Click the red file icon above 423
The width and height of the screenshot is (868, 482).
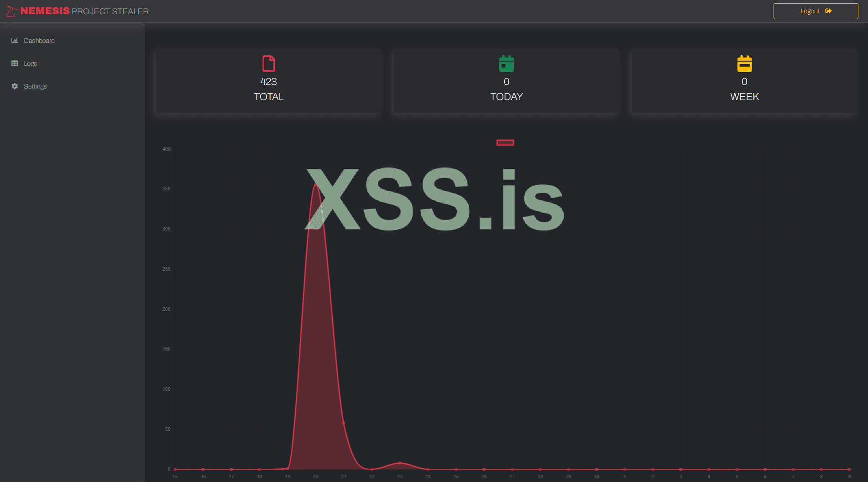[x=269, y=64]
